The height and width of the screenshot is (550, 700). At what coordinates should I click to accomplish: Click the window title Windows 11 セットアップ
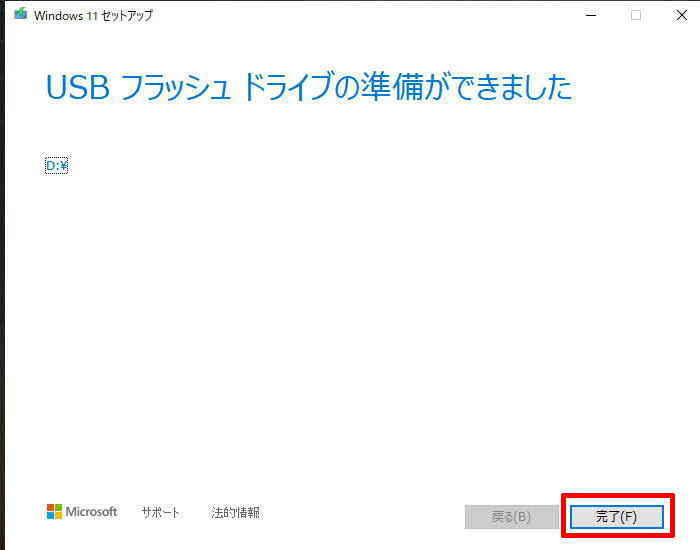coord(93,16)
